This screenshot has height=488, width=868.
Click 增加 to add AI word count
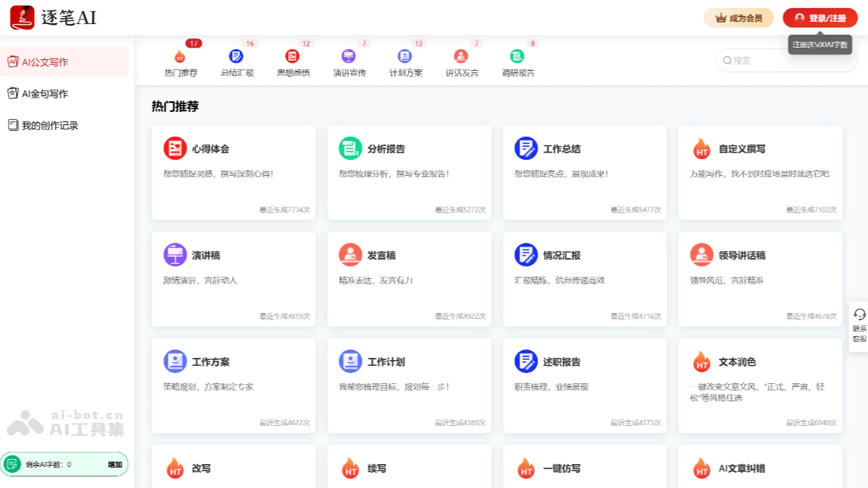pyautogui.click(x=115, y=465)
